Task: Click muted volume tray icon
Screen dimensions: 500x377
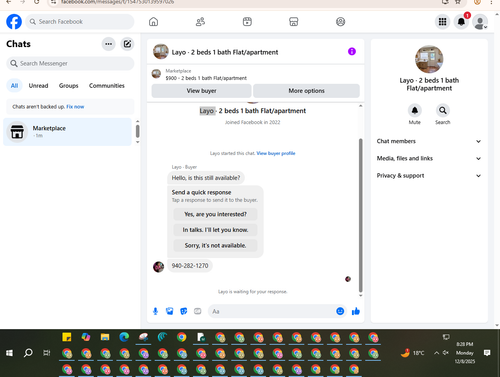Action: (x=446, y=353)
